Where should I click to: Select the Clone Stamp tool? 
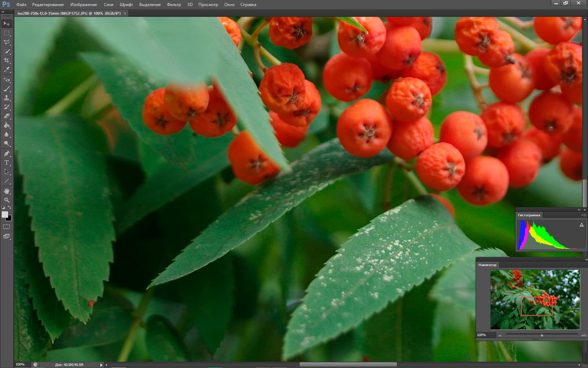[7, 98]
